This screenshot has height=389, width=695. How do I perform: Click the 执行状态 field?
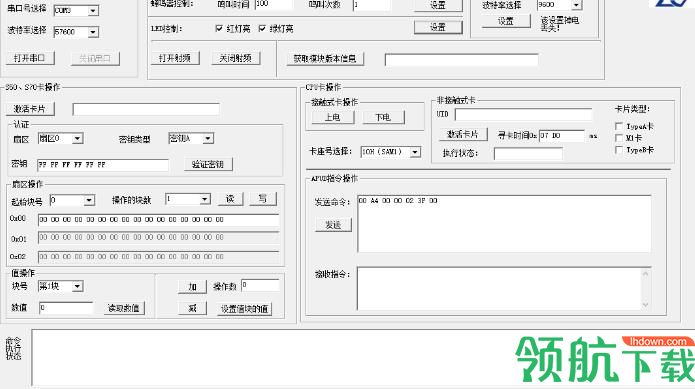click(x=528, y=154)
